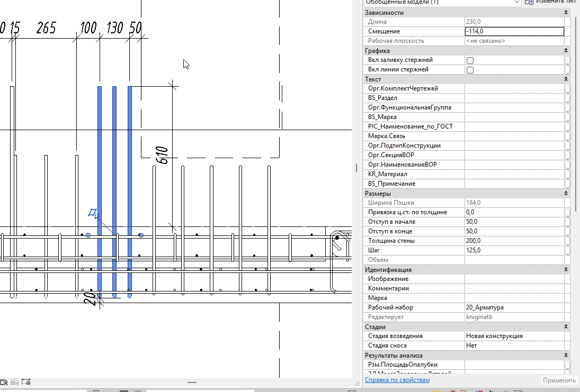Enable the Вкл линии стержней checkbox
This screenshot has width=580, height=392.
point(470,70)
